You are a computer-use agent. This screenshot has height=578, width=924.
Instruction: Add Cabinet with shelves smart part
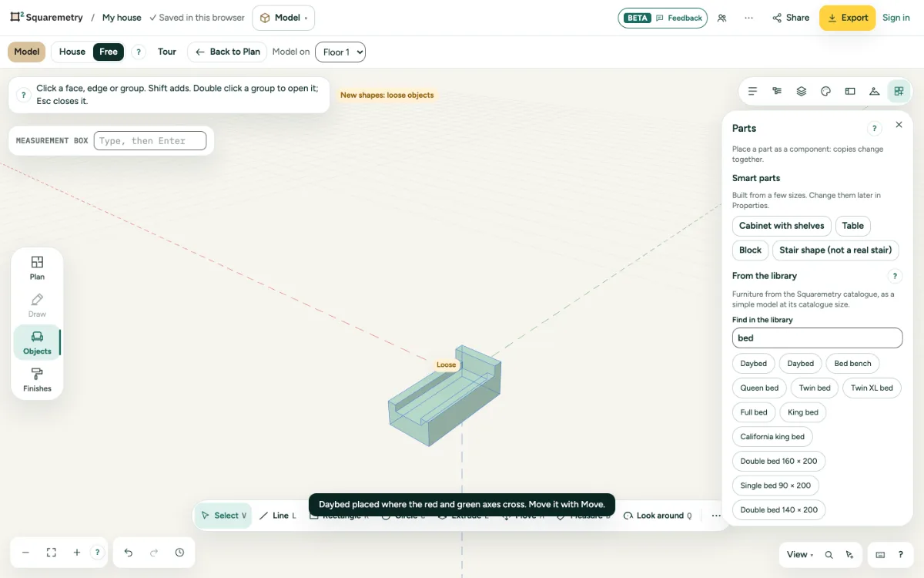[x=782, y=226]
